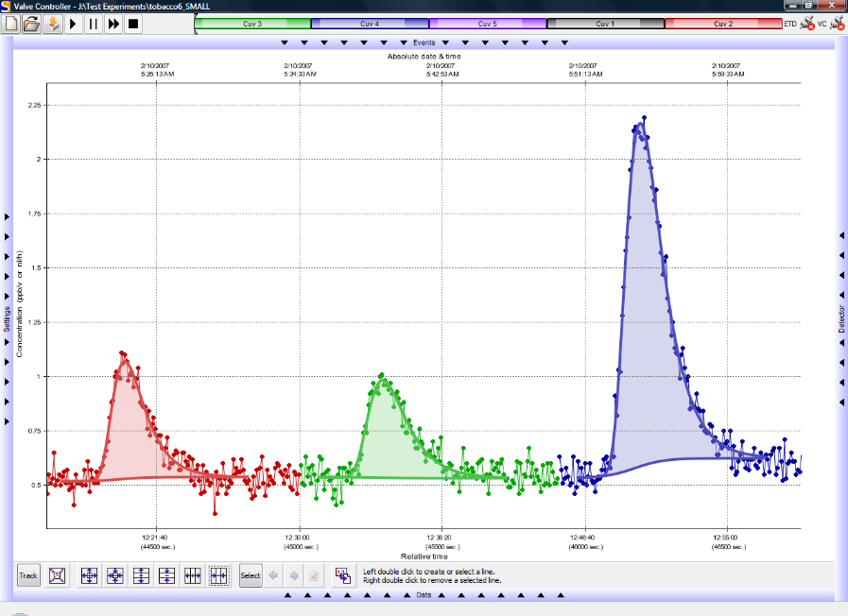Pause the experiment playback
Image resolution: width=848 pixels, height=616 pixels.
click(93, 24)
